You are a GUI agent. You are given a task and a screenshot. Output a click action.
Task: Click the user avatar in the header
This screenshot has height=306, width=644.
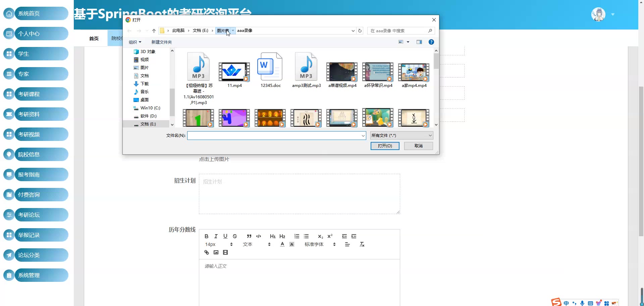point(598,14)
